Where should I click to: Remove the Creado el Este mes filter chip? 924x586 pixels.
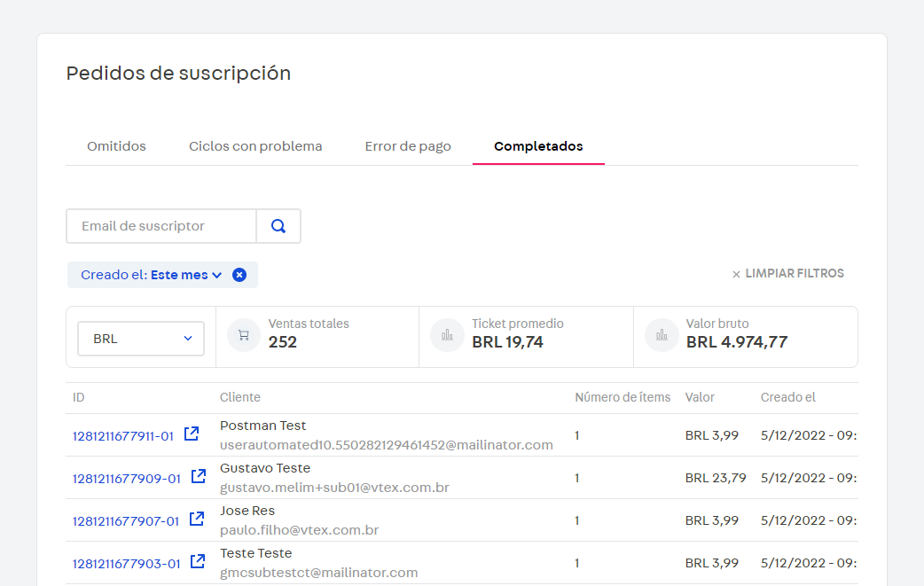(x=239, y=275)
